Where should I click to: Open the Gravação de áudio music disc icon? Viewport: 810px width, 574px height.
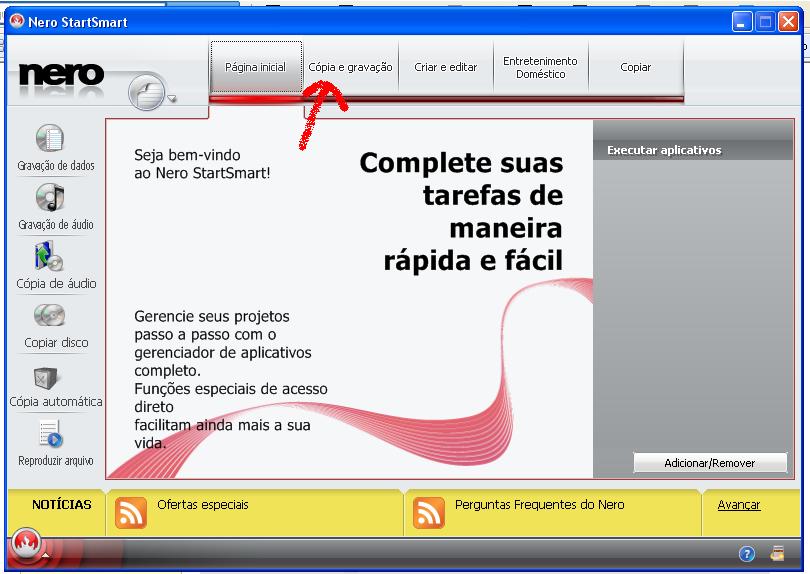[x=50, y=197]
